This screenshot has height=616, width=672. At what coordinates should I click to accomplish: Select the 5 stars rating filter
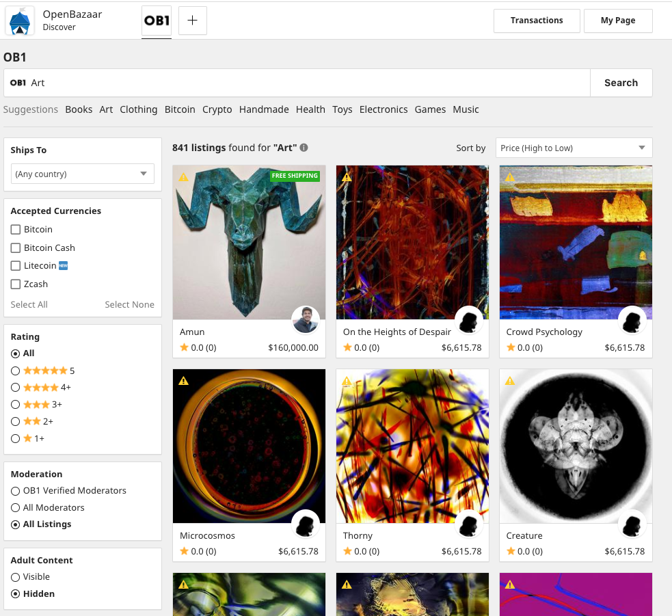(16, 371)
